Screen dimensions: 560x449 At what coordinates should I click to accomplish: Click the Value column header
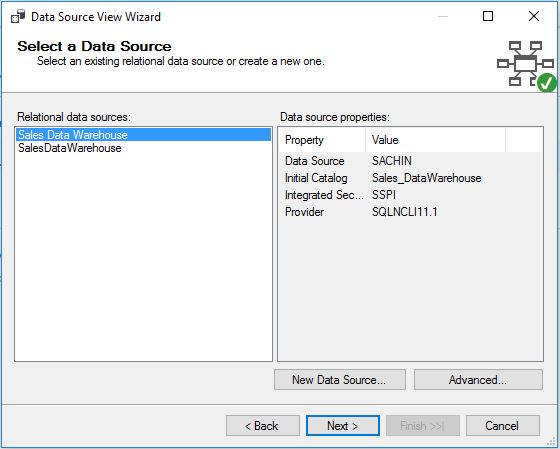(436, 140)
